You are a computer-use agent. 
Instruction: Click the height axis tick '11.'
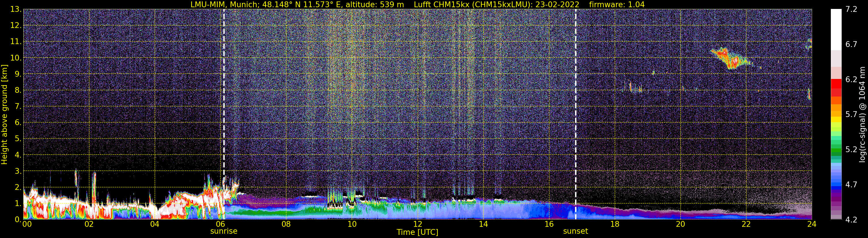(x=16, y=42)
